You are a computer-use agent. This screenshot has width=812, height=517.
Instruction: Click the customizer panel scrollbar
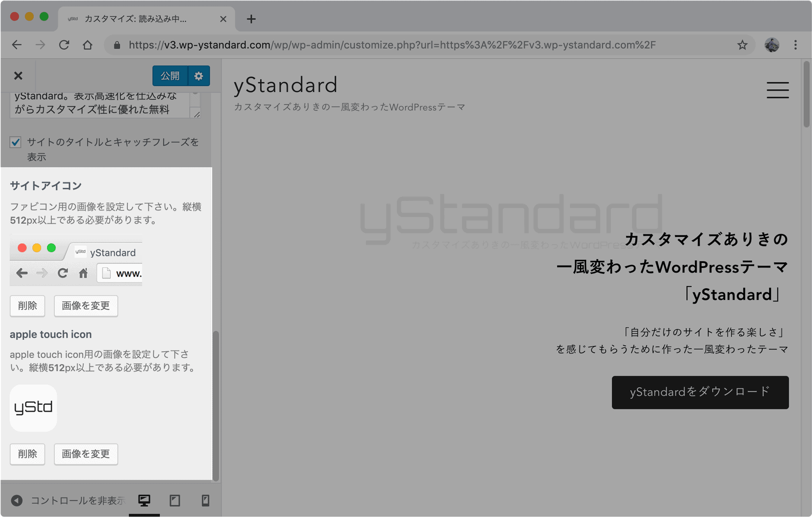tap(216, 406)
